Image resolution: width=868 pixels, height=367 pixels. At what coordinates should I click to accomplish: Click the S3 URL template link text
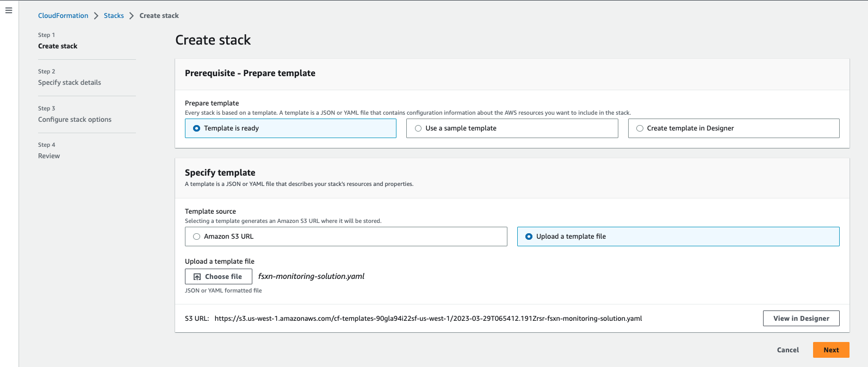428,319
